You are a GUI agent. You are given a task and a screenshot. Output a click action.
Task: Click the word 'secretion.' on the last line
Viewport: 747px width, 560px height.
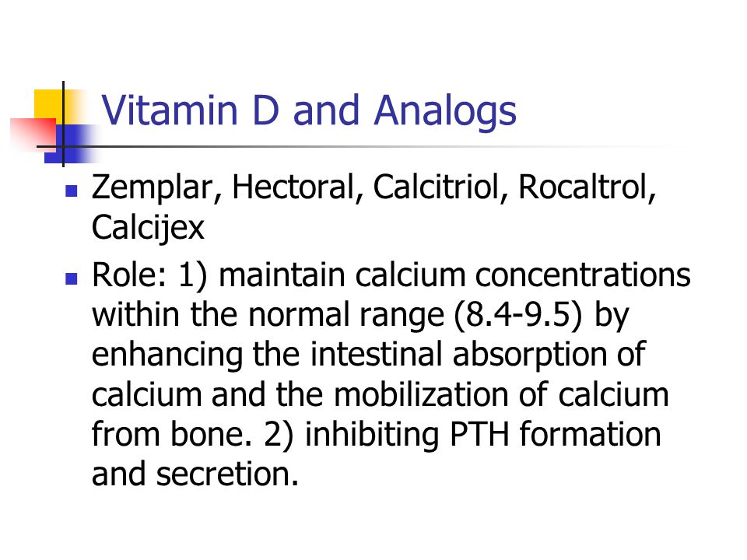tap(227, 474)
